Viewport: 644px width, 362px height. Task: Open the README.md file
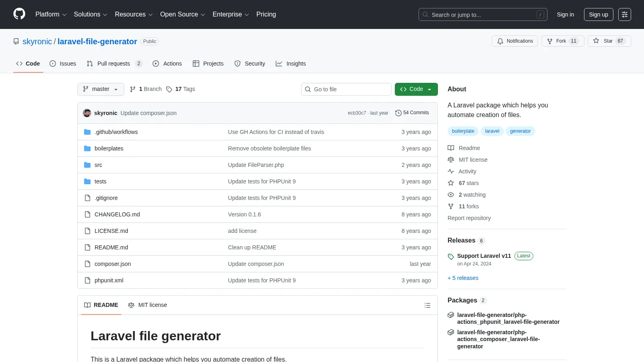pyautogui.click(x=111, y=247)
